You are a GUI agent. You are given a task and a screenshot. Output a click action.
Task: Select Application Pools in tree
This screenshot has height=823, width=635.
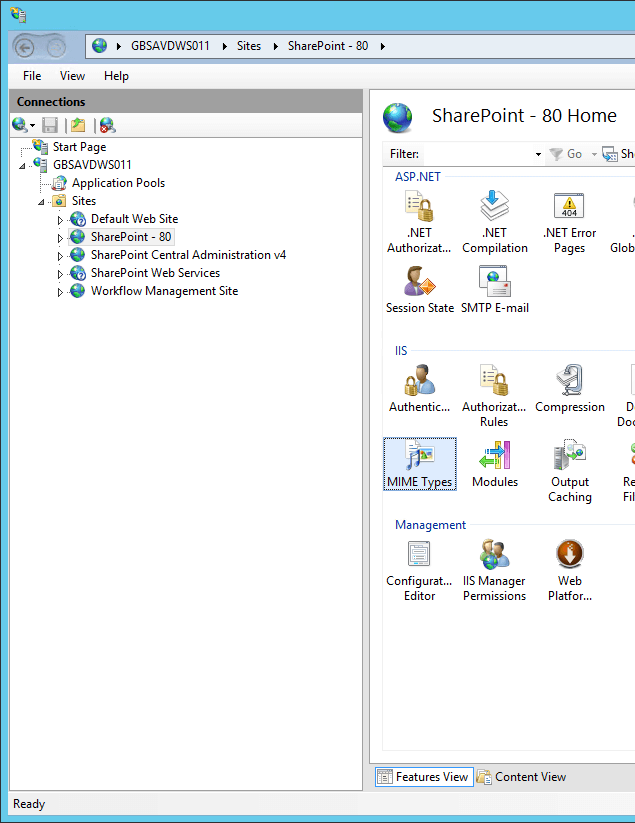[x=119, y=183]
